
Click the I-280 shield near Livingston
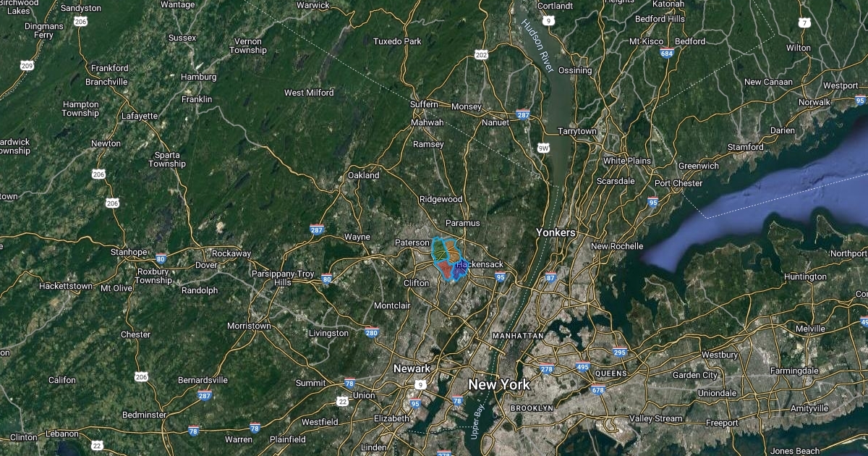(372, 333)
